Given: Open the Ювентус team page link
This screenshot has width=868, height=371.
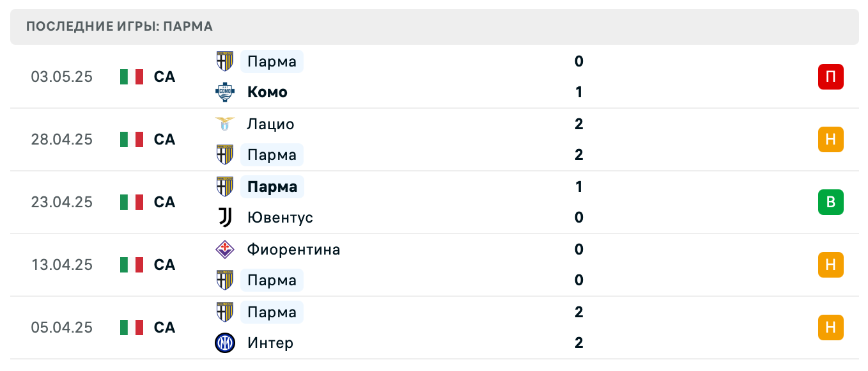Looking at the screenshot, I should (x=280, y=217).
